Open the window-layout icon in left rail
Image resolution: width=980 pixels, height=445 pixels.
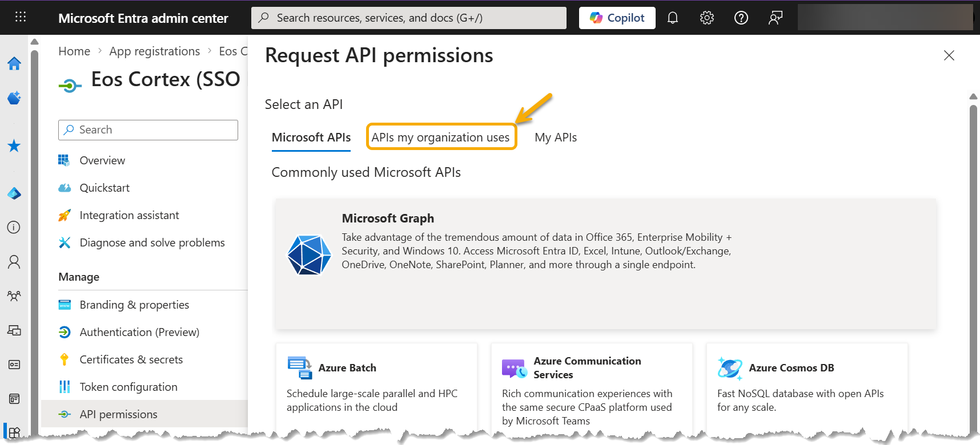coord(14,399)
